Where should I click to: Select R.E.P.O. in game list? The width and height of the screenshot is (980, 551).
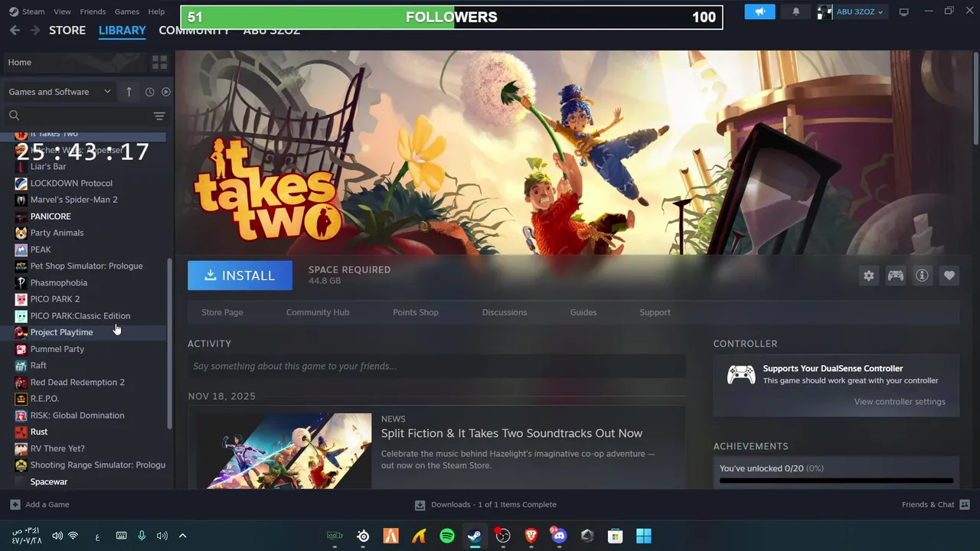coord(83,399)
